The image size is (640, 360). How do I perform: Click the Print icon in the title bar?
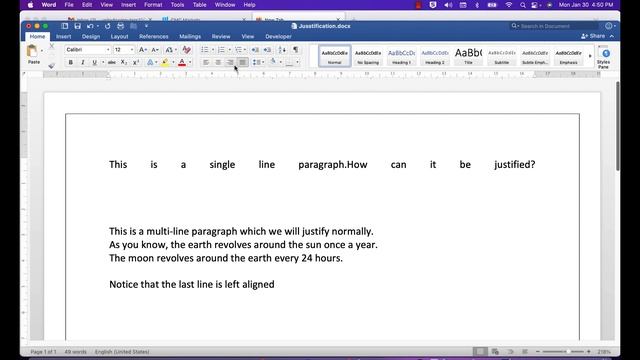pyautogui.click(x=120, y=26)
